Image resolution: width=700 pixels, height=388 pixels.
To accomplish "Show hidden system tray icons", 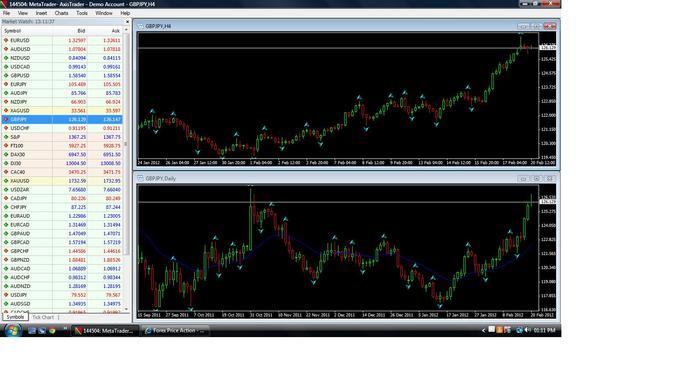I will [483, 330].
